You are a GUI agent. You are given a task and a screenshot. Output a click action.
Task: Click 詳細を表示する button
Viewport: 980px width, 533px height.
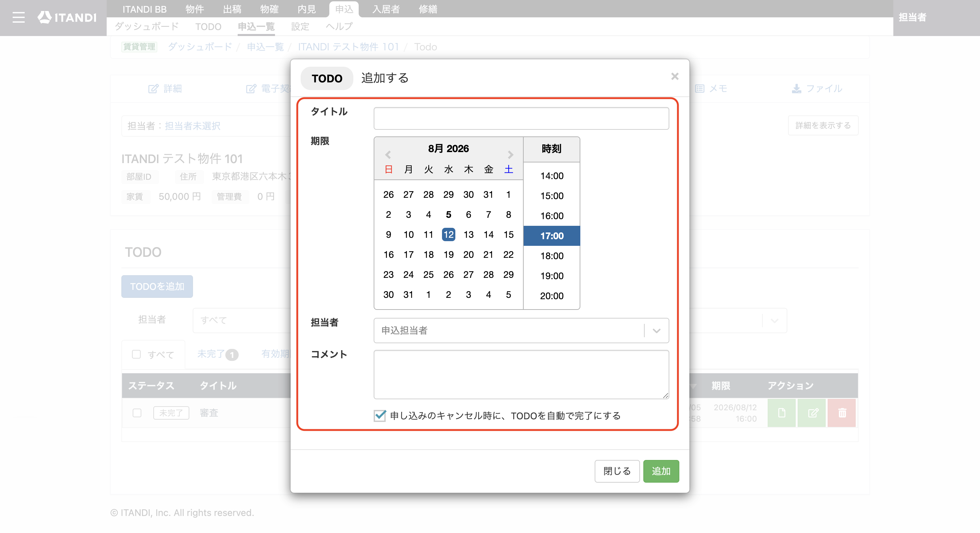[x=823, y=125]
